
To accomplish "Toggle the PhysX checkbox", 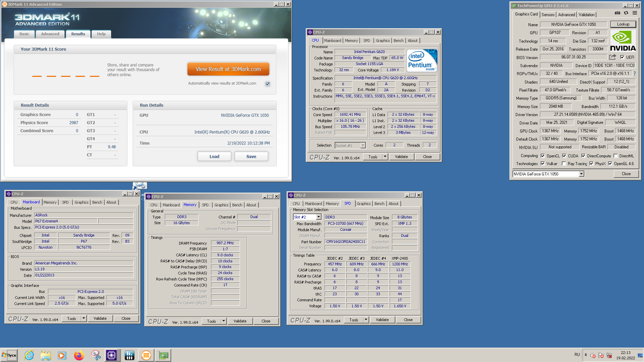I will pos(591,164).
